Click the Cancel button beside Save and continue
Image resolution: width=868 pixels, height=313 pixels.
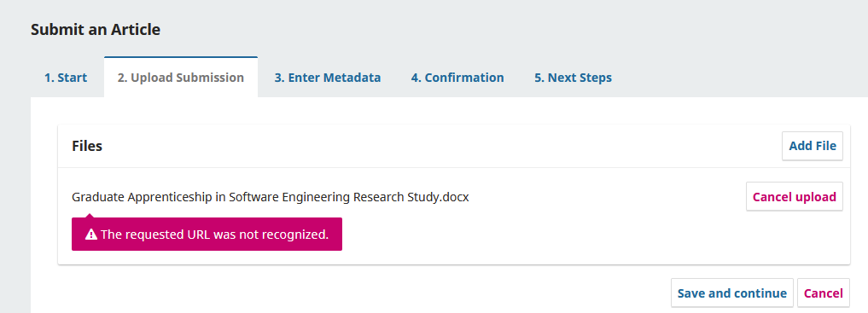823,293
